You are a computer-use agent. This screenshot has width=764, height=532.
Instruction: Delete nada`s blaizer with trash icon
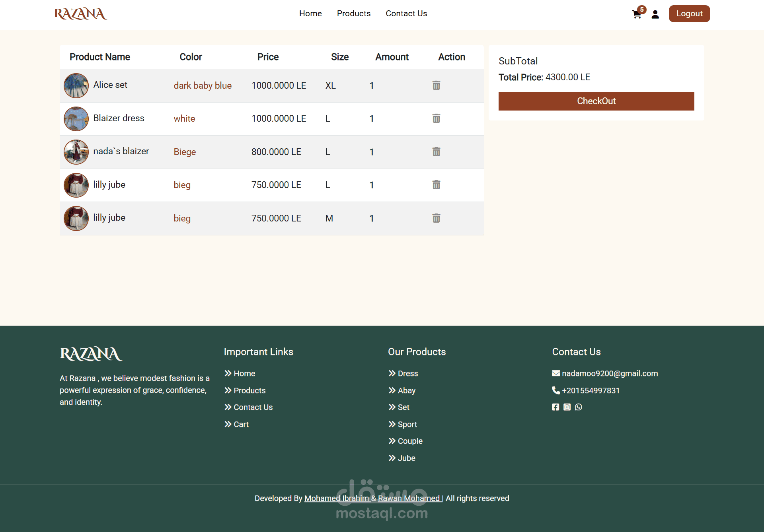point(436,152)
